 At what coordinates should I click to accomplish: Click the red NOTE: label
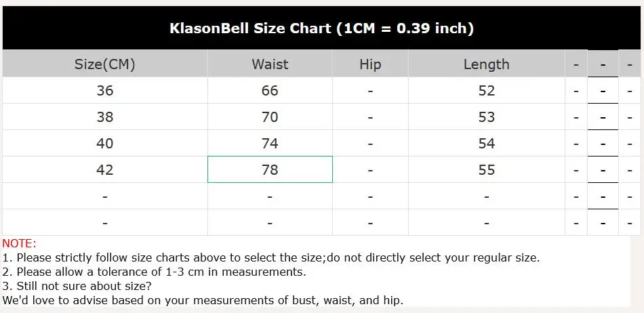(20, 244)
